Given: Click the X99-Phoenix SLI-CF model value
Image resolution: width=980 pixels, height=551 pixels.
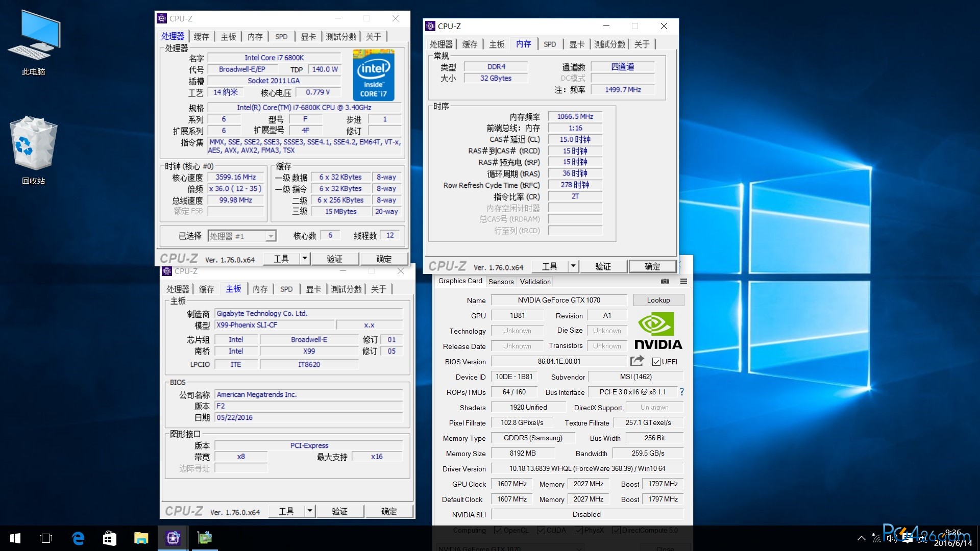Looking at the screenshot, I should [275, 325].
